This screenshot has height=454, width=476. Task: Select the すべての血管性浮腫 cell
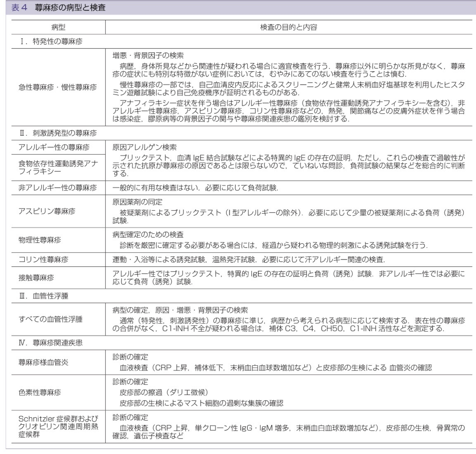click(x=51, y=319)
